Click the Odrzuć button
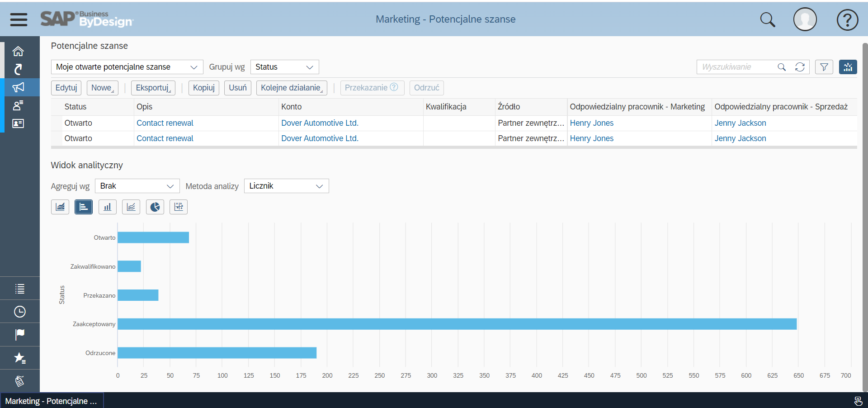The width and height of the screenshot is (868, 408). (x=427, y=88)
